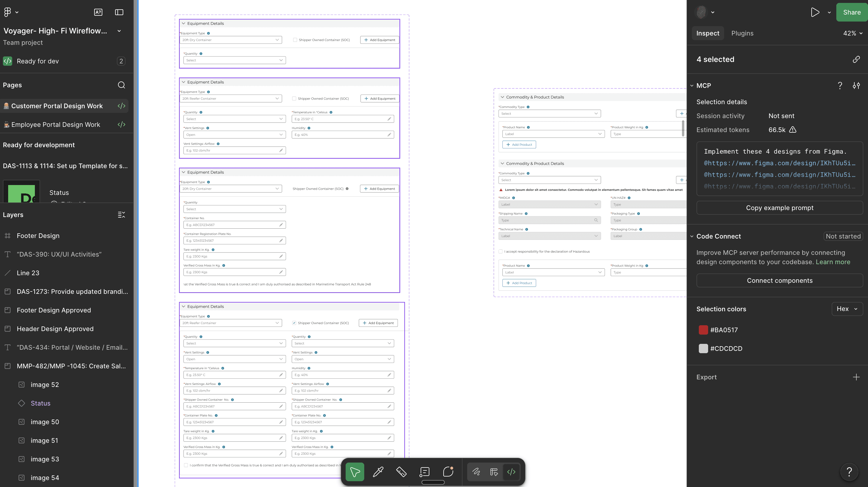Click dev-mode icon beside Customer Portal Design Work
868x487 pixels.
[122, 106]
